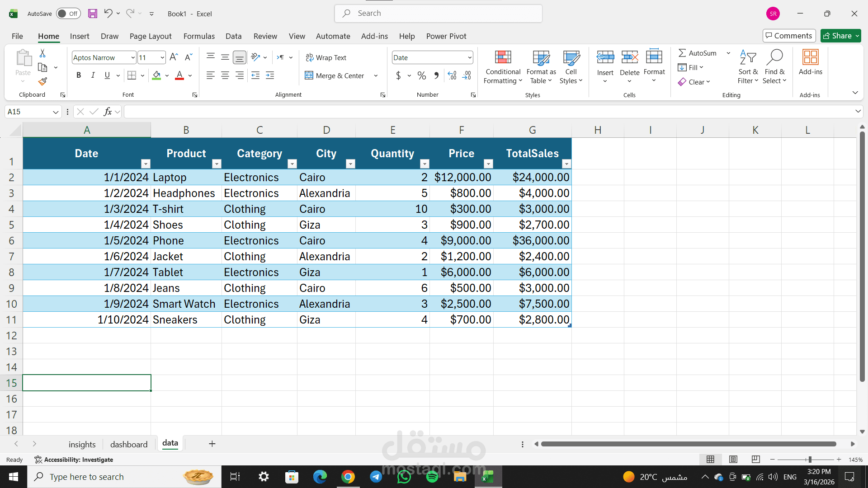Switch to the dashboard sheet tab
This screenshot has height=488, width=868.
pyautogui.click(x=129, y=444)
